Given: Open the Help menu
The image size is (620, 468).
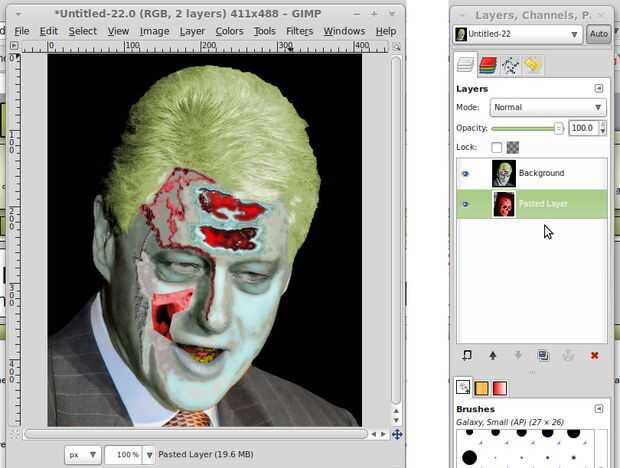Looking at the screenshot, I should pos(386,31).
